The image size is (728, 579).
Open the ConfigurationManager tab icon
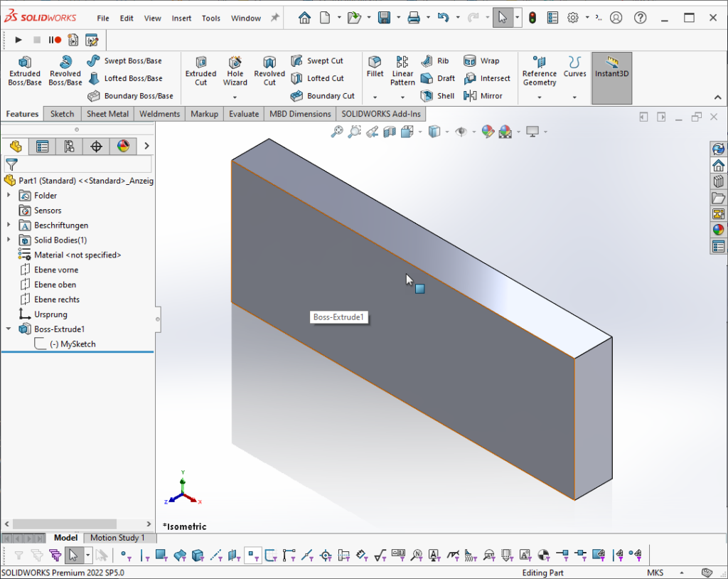click(x=69, y=147)
